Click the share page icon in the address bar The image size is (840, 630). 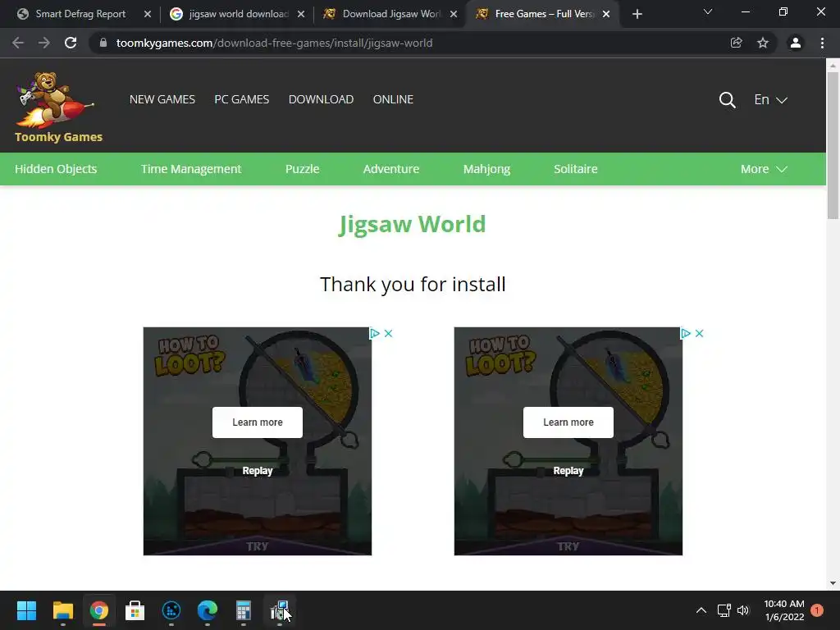click(x=736, y=43)
